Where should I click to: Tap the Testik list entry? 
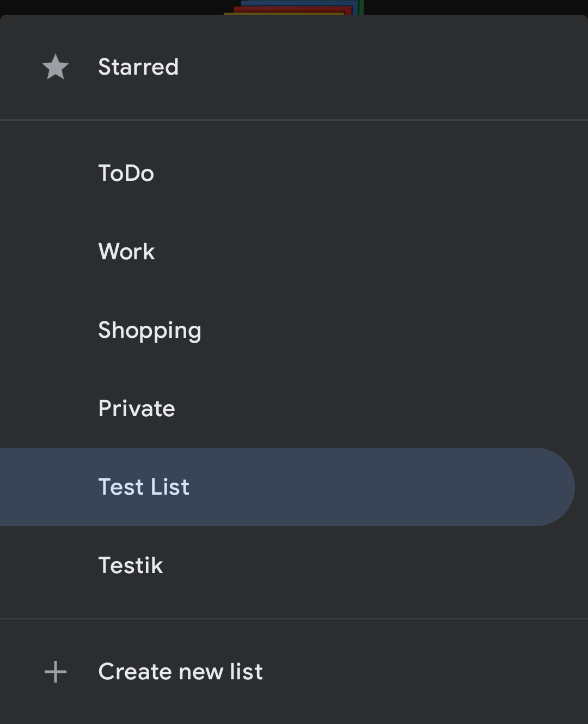[x=130, y=565]
